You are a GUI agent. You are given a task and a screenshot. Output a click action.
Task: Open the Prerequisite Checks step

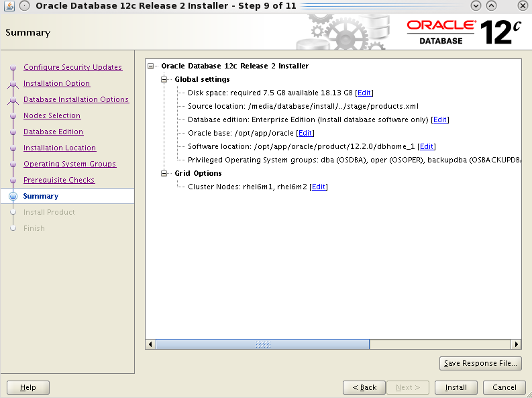pos(59,180)
